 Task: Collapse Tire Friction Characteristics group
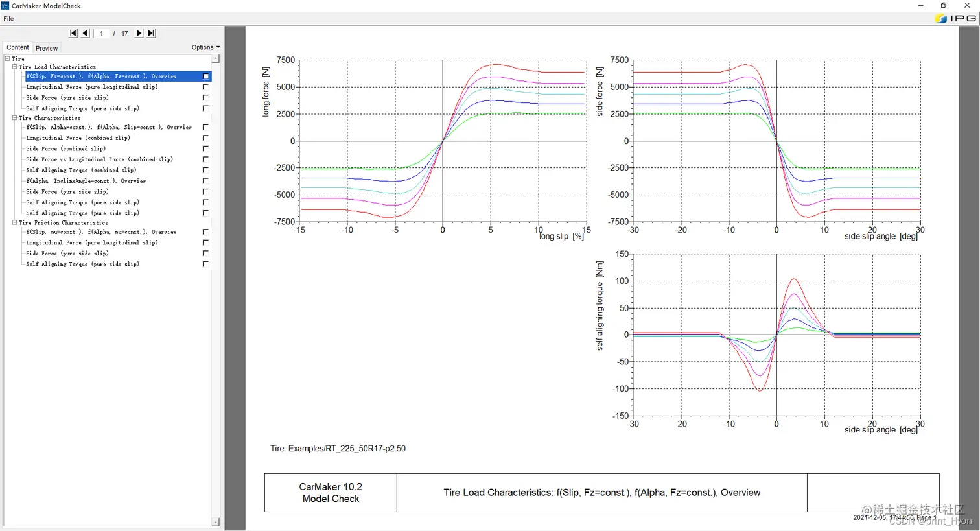(x=14, y=222)
